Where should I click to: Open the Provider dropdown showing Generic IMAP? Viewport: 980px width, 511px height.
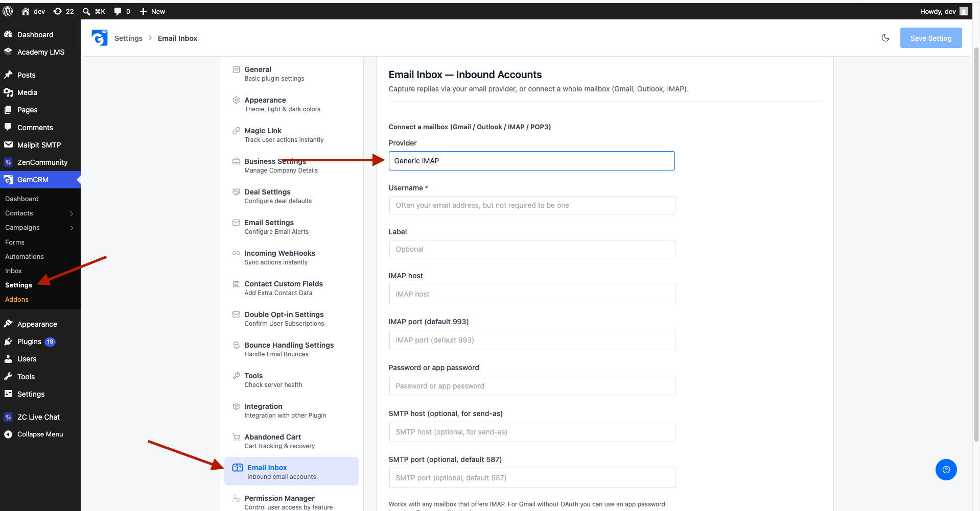(531, 161)
